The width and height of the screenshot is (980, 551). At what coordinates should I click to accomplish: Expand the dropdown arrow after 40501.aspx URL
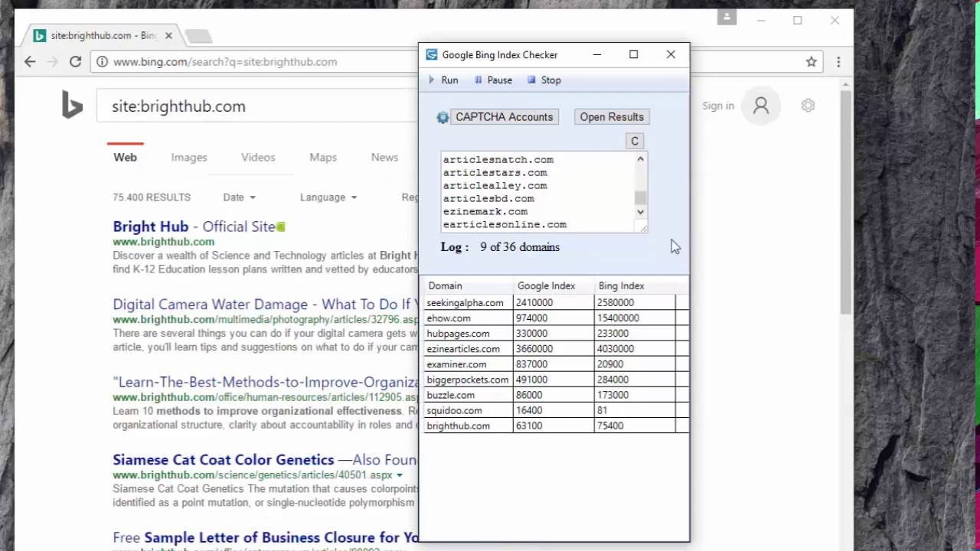(x=400, y=475)
